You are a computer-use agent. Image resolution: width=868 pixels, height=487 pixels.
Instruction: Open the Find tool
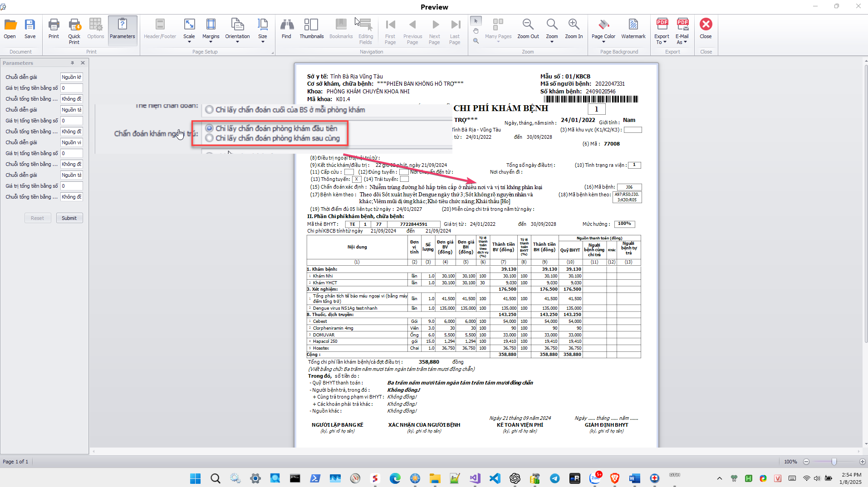pos(286,29)
